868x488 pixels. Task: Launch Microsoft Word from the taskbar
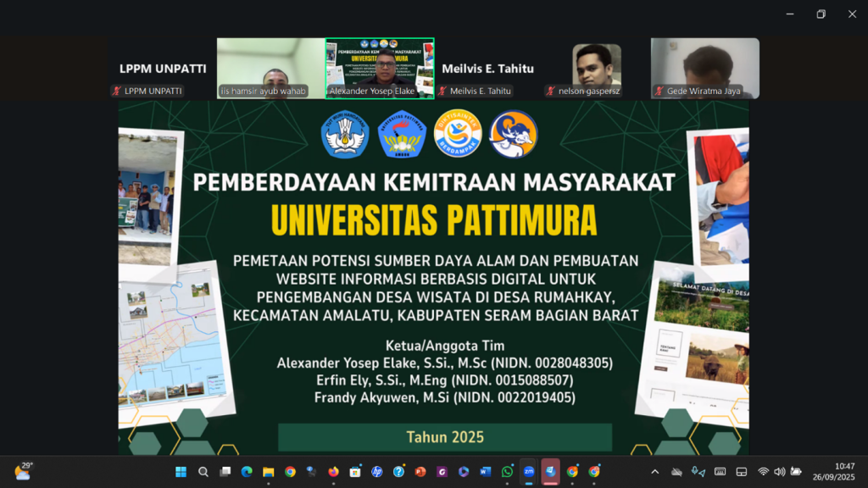[486, 472]
